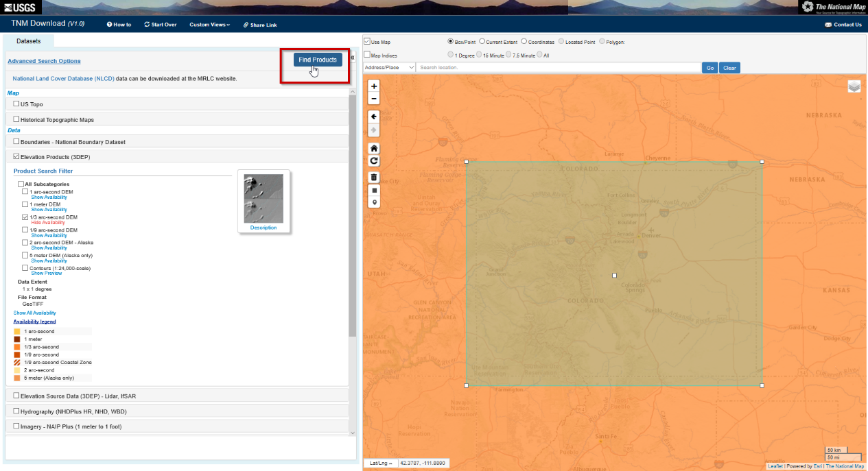
Task: Collapse the left panel with double-arrow
Action: tap(353, 58)
